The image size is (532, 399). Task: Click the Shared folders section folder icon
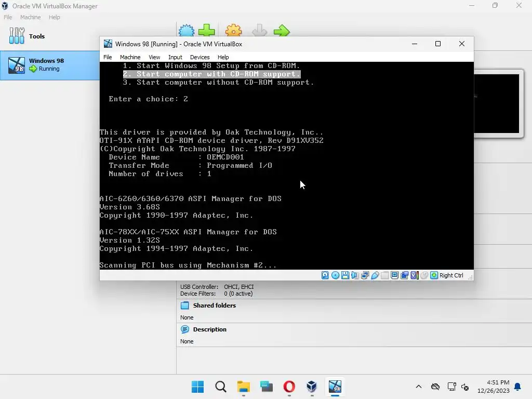(185, 305)
